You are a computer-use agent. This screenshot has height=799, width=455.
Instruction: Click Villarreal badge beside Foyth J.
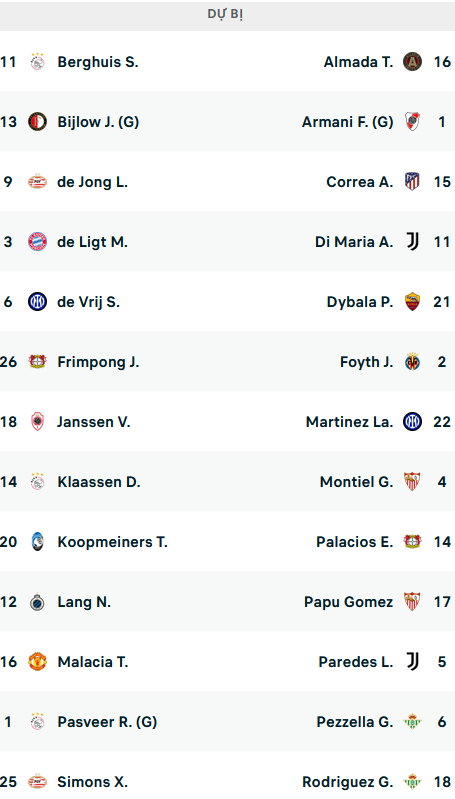412,362
